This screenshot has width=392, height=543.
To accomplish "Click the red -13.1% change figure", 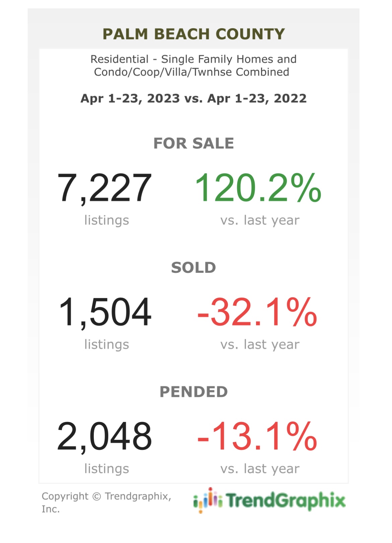I will click(257, 436).
